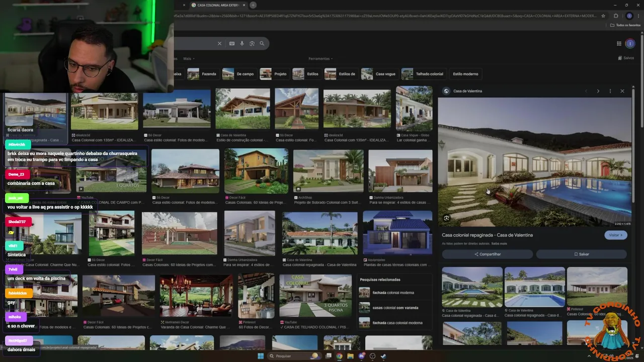The height and width of the screenshot is (362, 644).
Task: Open the Google account avatar
Action: (630, 44)
